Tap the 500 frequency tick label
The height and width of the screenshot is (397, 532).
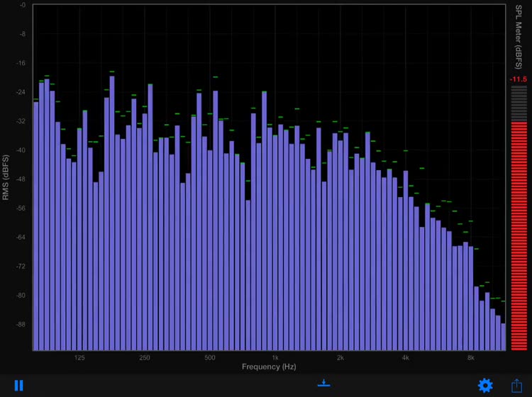[210, 358]
